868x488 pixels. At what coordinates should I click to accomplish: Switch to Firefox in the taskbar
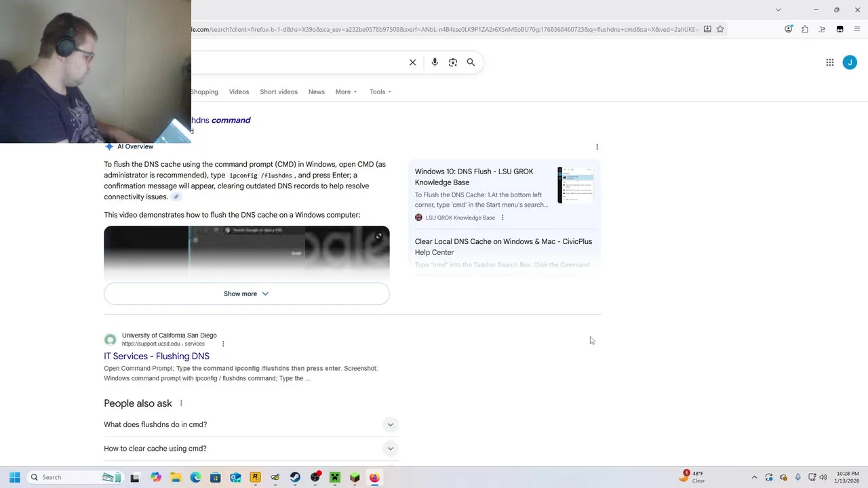[374, 477]
